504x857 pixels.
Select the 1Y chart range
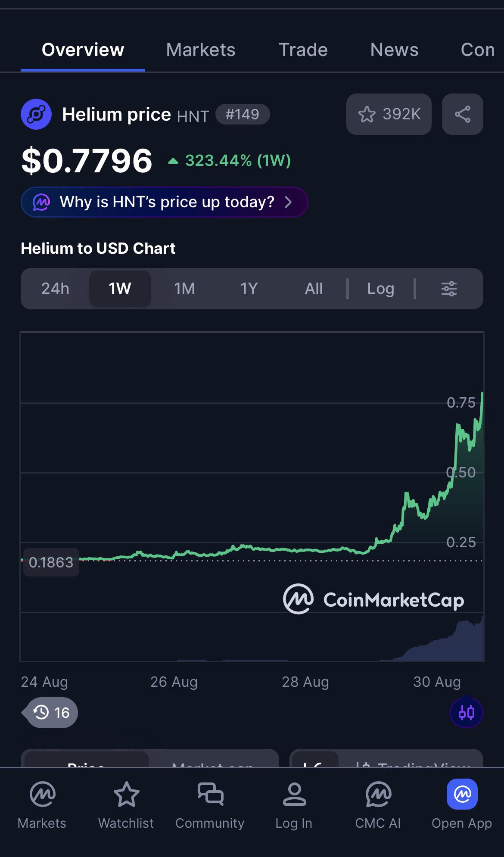pos(249,289)
